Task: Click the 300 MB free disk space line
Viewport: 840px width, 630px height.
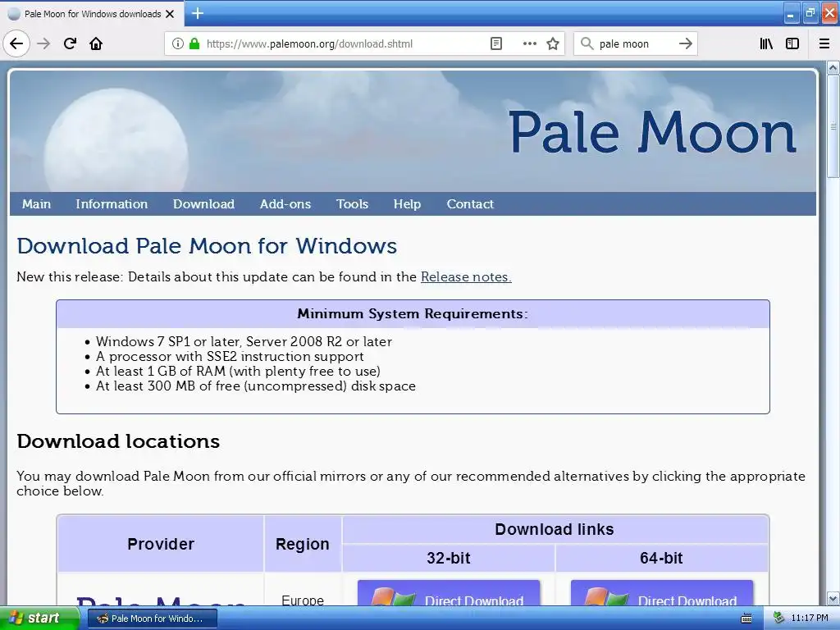Action: (256, 386)
